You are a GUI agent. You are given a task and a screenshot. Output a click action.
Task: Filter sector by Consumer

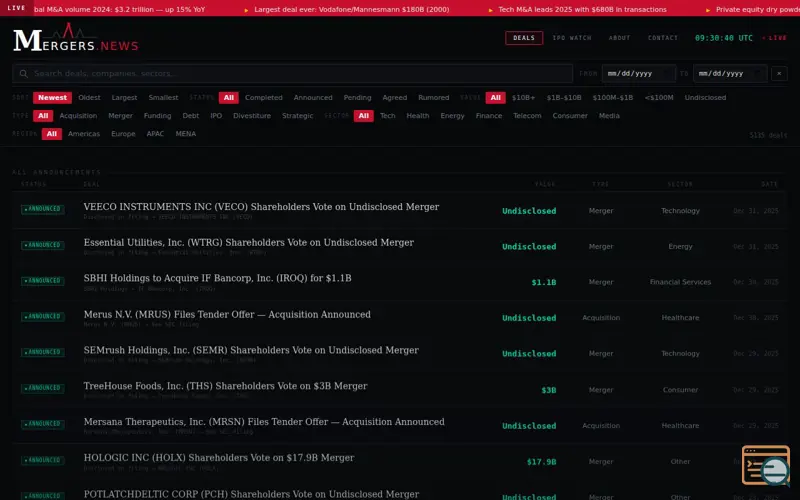(x=570, y=116)
